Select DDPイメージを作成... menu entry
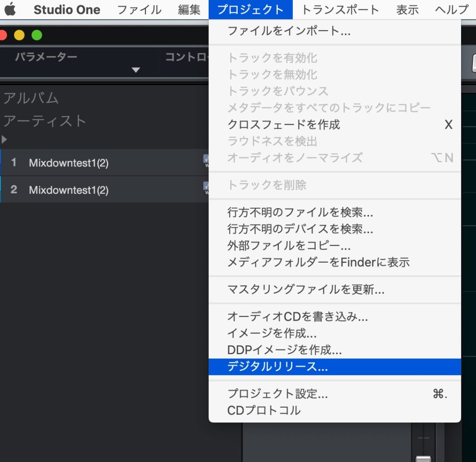 [x=284, y=350]
